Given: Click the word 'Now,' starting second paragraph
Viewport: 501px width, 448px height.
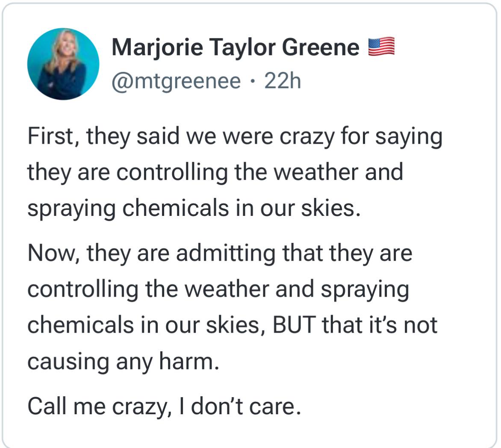Looking at the screenshot, I should click(53, 253).
